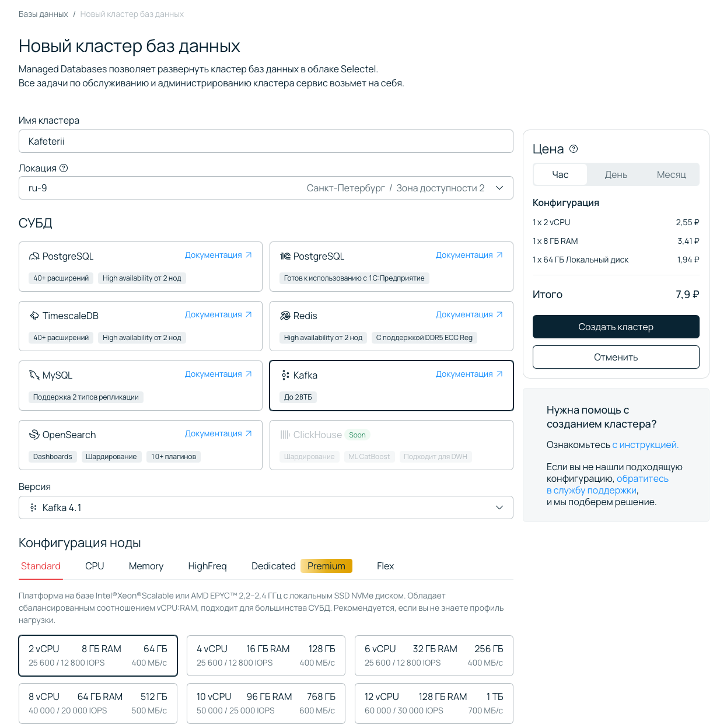Click the OpenSearch logo icon

(34, 435)
